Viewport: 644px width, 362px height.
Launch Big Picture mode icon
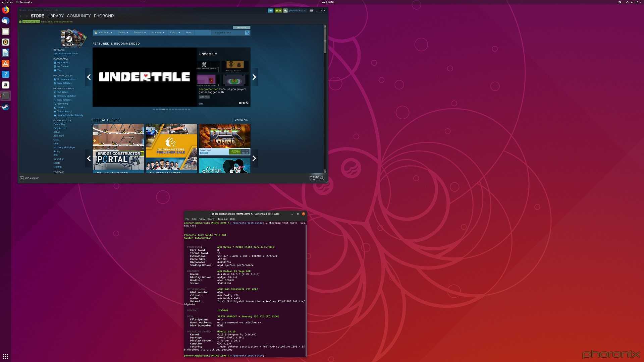[311, 10]
